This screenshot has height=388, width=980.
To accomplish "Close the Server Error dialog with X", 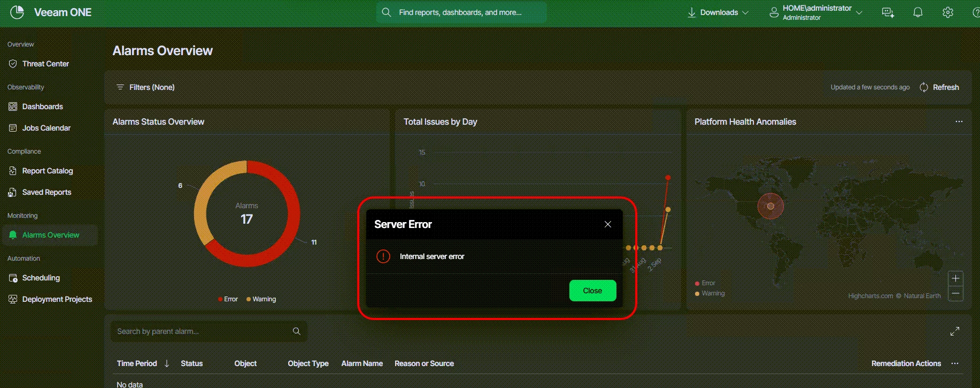I will (608, 224).
